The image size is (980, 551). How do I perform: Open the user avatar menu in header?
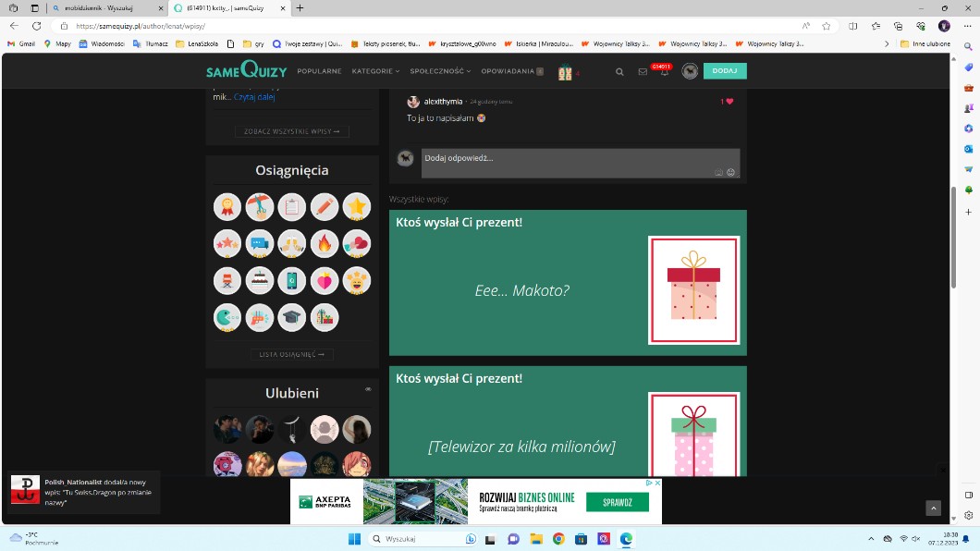point(689,71)
